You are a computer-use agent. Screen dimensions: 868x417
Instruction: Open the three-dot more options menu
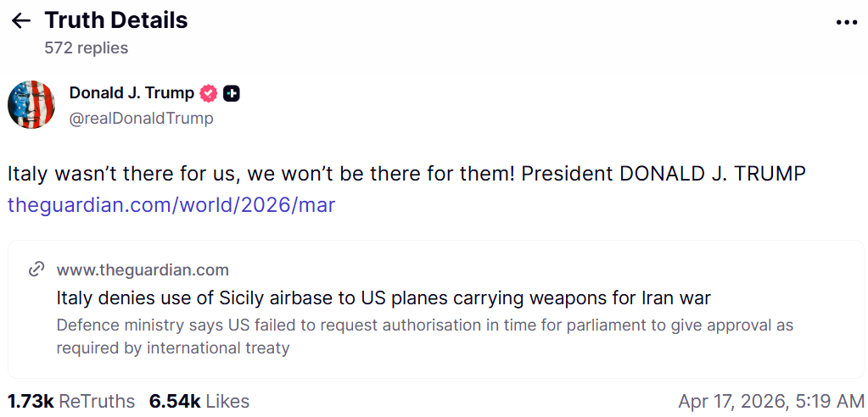[x=847, y=23]
